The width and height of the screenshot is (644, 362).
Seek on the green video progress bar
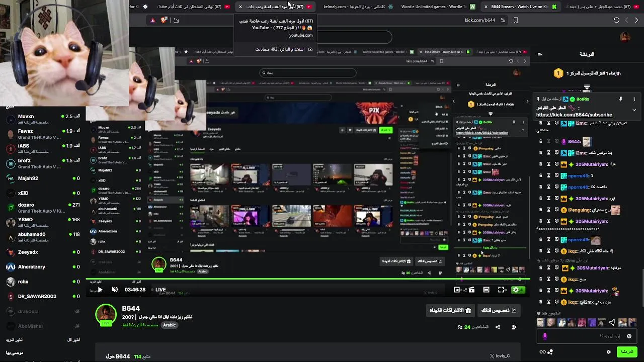(x=307, y=279)
